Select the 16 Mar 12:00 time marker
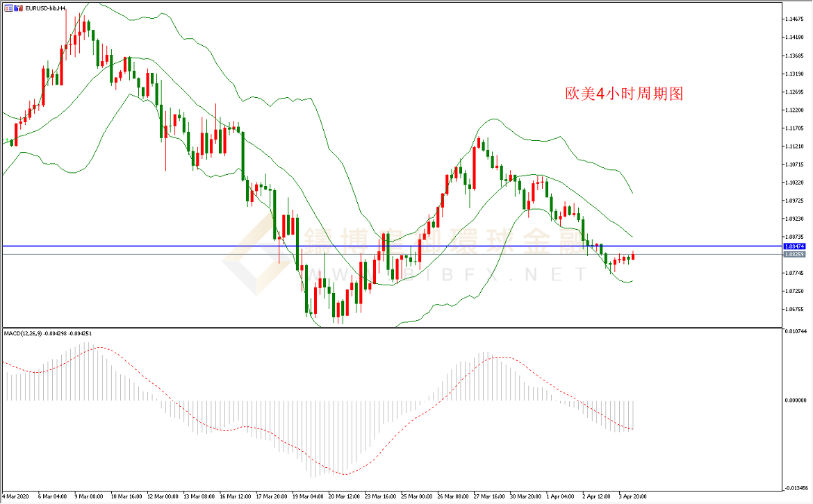The height and width of the screenshot is (504, 813). pyautogui.click(x=234, y=497)
